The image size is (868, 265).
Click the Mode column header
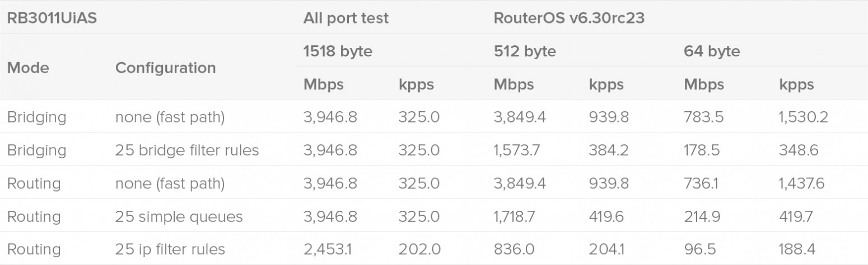point(28,68)
